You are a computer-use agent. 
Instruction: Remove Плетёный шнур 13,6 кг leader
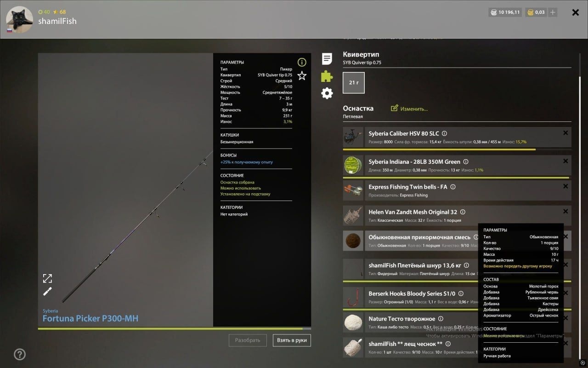coord(565,265)
